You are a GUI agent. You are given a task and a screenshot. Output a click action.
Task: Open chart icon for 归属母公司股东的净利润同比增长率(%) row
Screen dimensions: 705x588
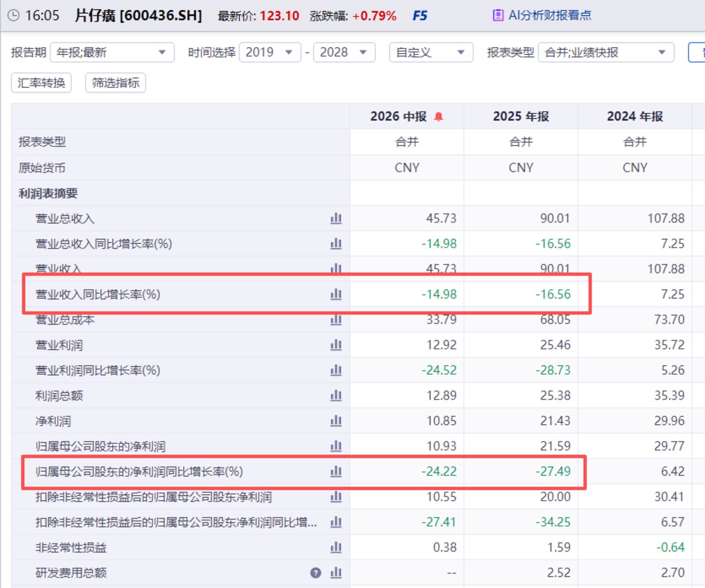336,472
